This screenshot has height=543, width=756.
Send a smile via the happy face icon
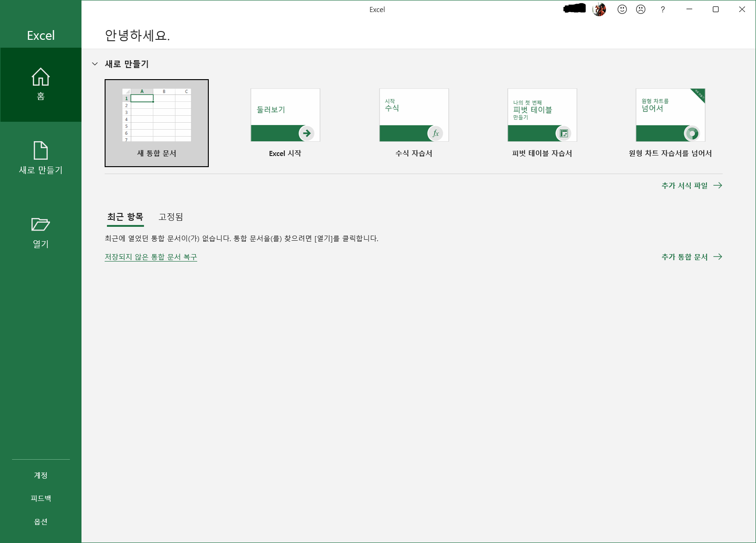click(x=622, y=9)
